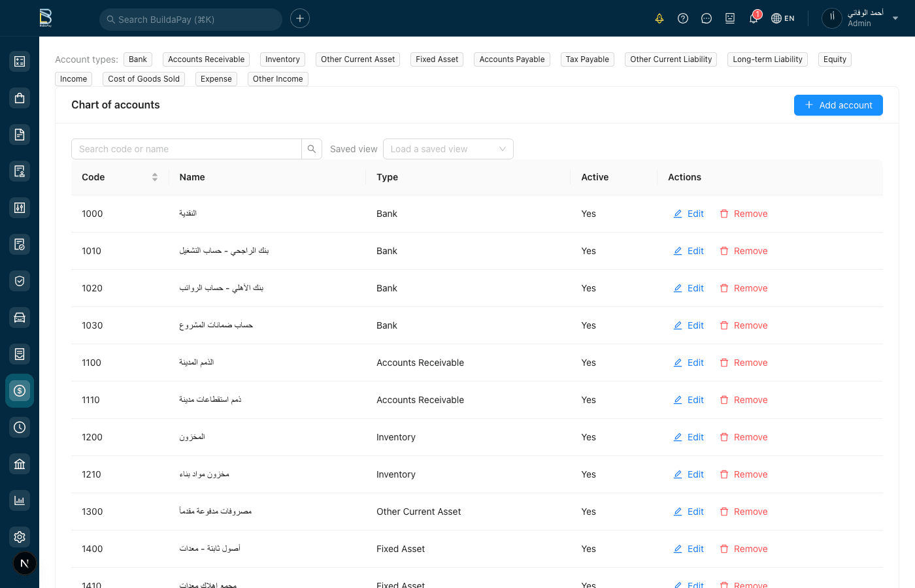Open the Finance section from the sidebar

click(x=19, y=390)
